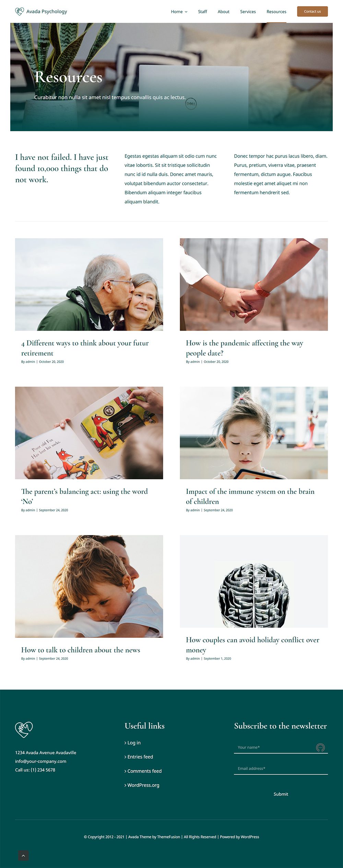The width and height of the screenshot is (343, 868).
Task: Expand the Home menu dropdown arrow
Action: point(186,12)
